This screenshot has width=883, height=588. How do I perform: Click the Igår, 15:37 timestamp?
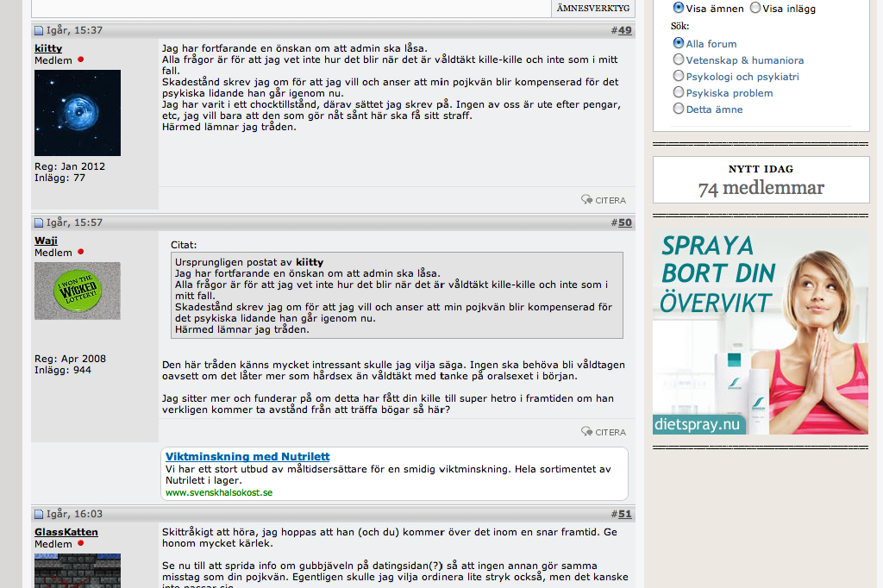pyautogui.click(x=74, y=30)
